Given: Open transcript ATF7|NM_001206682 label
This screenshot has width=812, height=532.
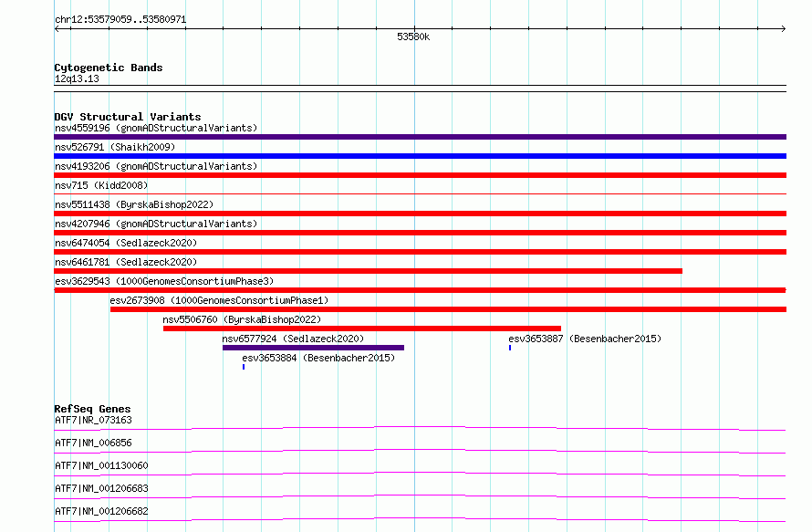Looking at the screenshot, I should coord(101,511).
